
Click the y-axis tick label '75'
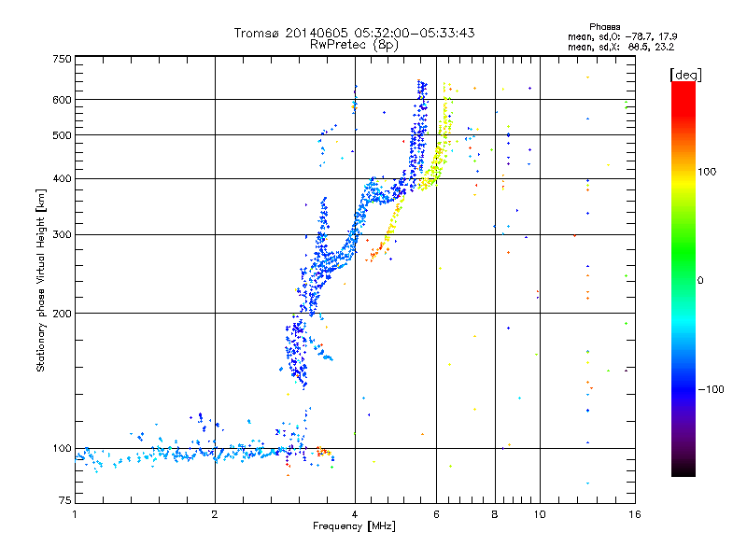coord(65,500)
